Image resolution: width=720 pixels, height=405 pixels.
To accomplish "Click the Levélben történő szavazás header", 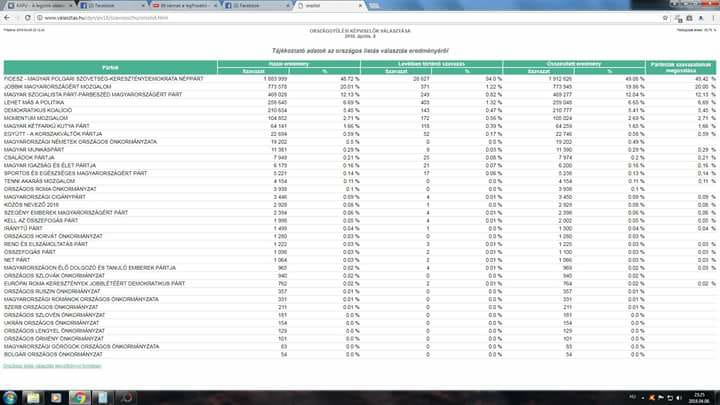I will [432, 64].
